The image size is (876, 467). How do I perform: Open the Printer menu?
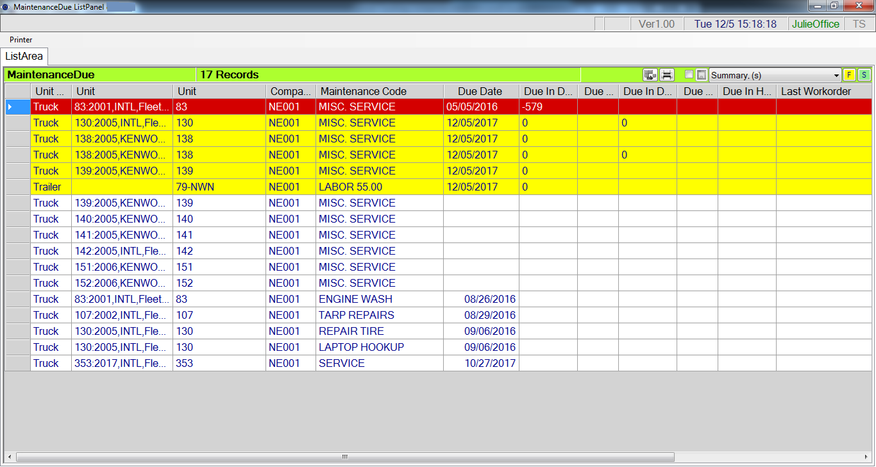20,40
